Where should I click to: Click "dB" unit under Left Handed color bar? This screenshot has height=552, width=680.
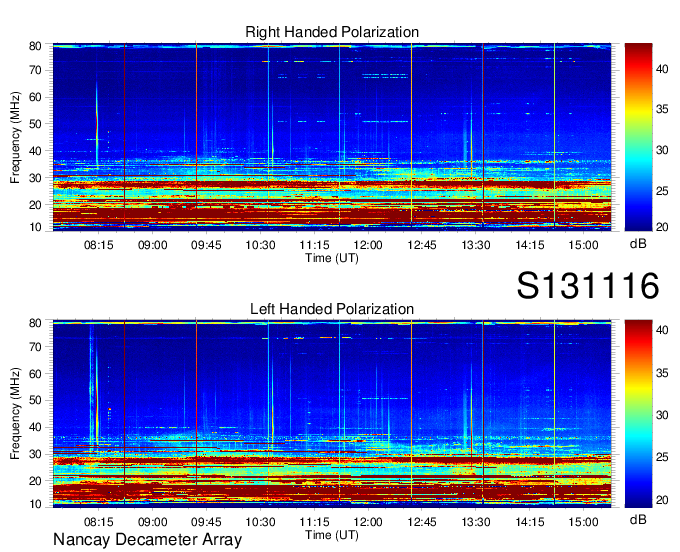pyautogui.click(x=638, y=520)
